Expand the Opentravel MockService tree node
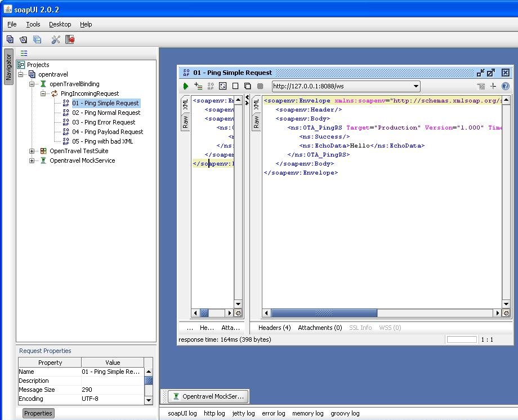 point(32,160)
